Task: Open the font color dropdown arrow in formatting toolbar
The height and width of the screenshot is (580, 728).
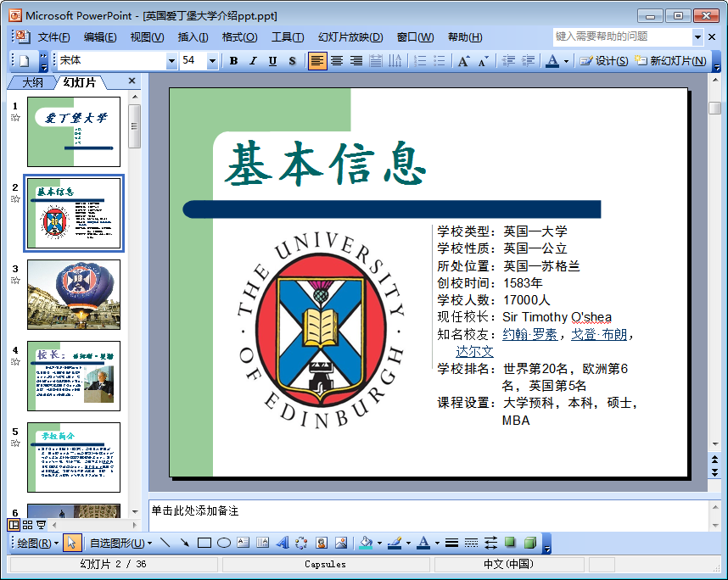Action: pyautogui.click(x=566, y=61)
